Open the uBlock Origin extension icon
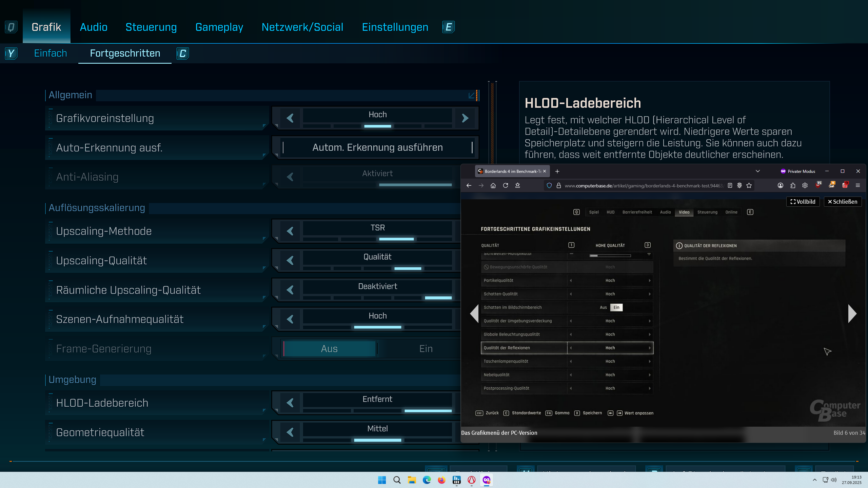The width and height of the screenshot is (868, 488). (x=818, y=185)
